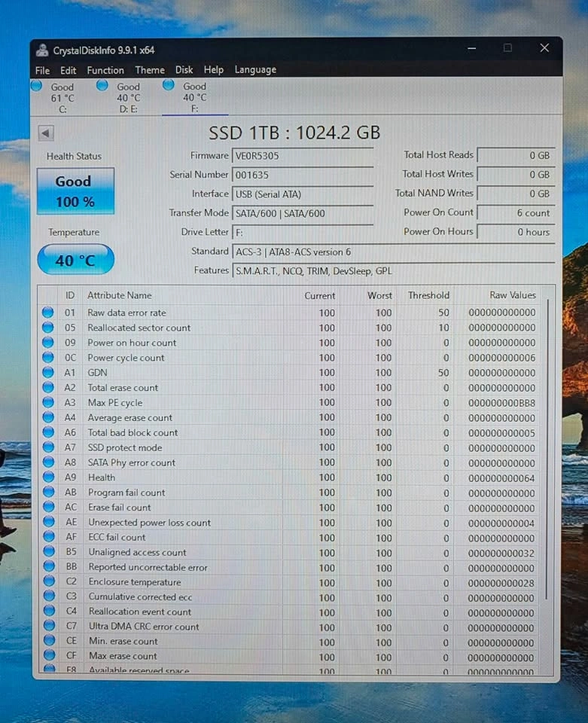Image resolution: width=588 pixels, height=723 pixels.
Task: Click status icon of ECC fail count
Action: pos(48,537)
